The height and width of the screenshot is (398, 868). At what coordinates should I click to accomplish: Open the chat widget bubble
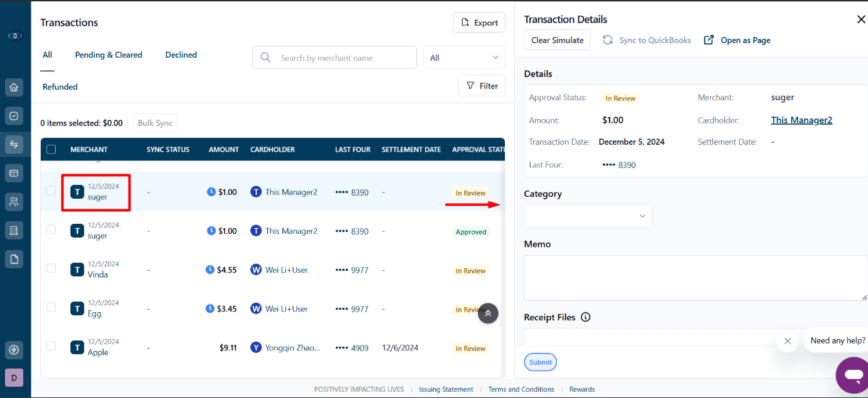point(852,375)
